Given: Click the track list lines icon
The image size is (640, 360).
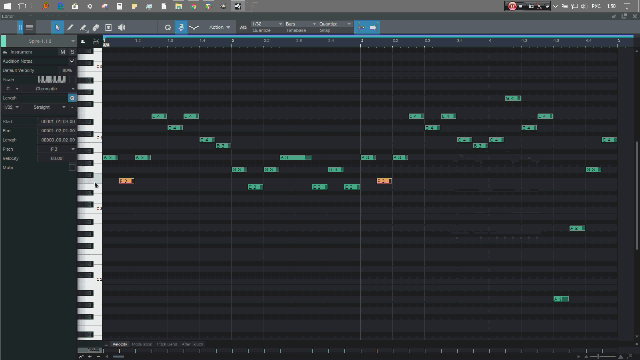Looking at the screenshot, I should point(29,27).
